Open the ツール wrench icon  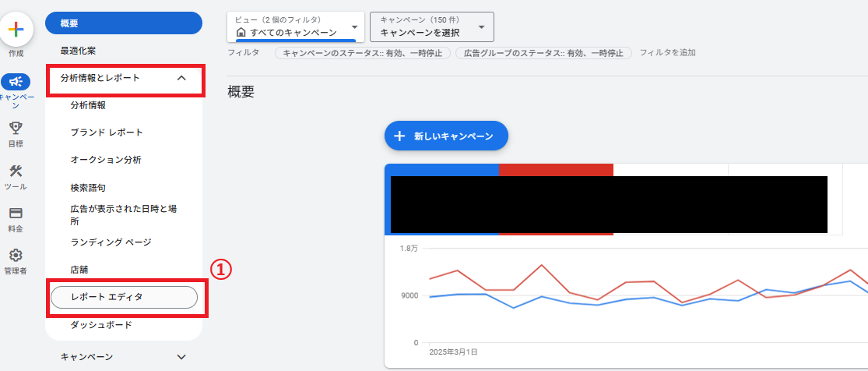tap(16, 171)
